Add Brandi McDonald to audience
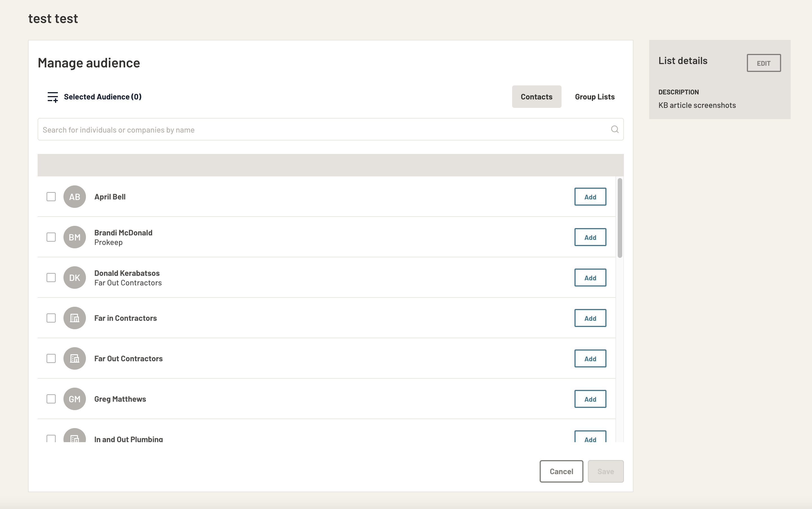 (x=590, y=237)
